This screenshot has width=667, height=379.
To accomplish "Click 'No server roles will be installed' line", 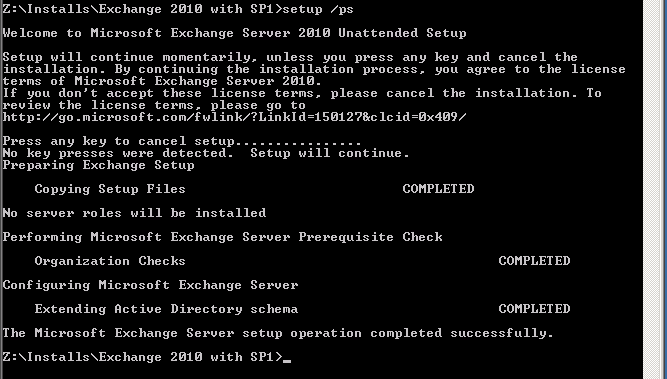I will coord(134,213).
